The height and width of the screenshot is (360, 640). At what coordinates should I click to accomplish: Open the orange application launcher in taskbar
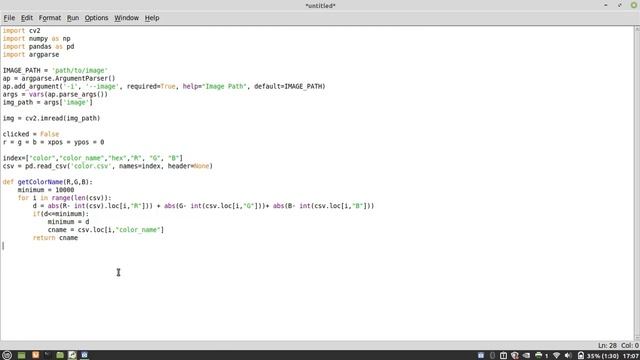(36, 355)
